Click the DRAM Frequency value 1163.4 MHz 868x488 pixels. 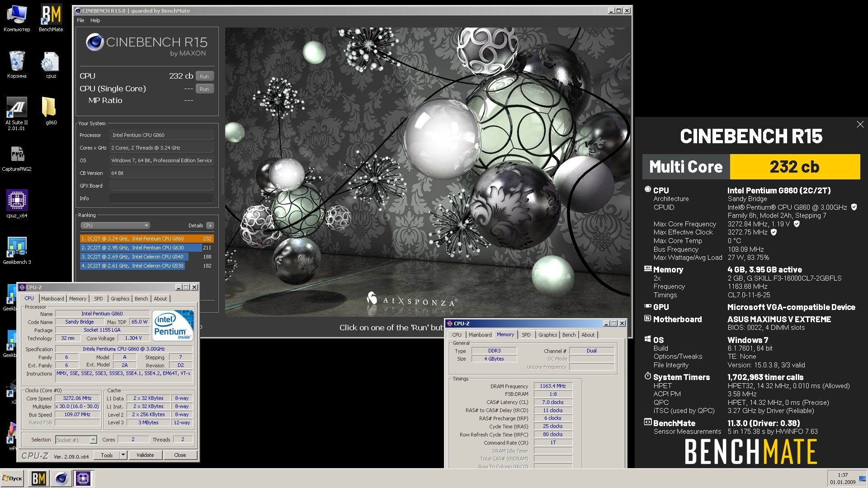[553, 386]
